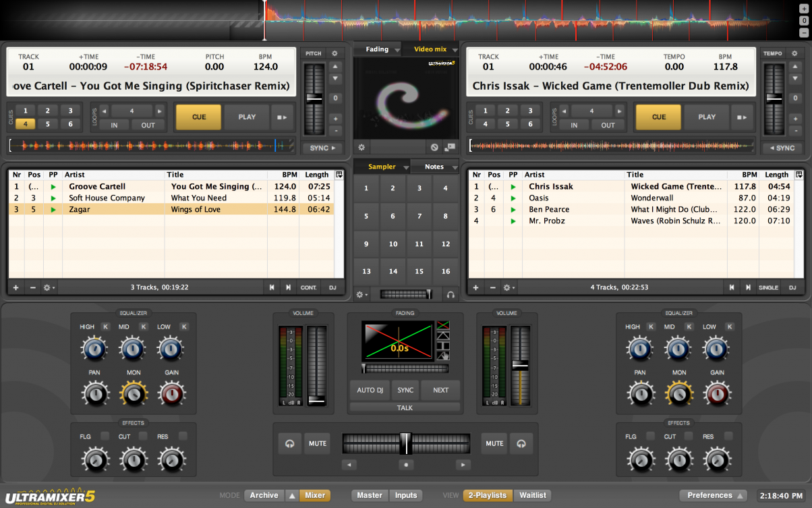Toggle headphone pre-listen for left channel
Image resolution: width=812 pixels, height=508 pixels.
pos(290,443)
